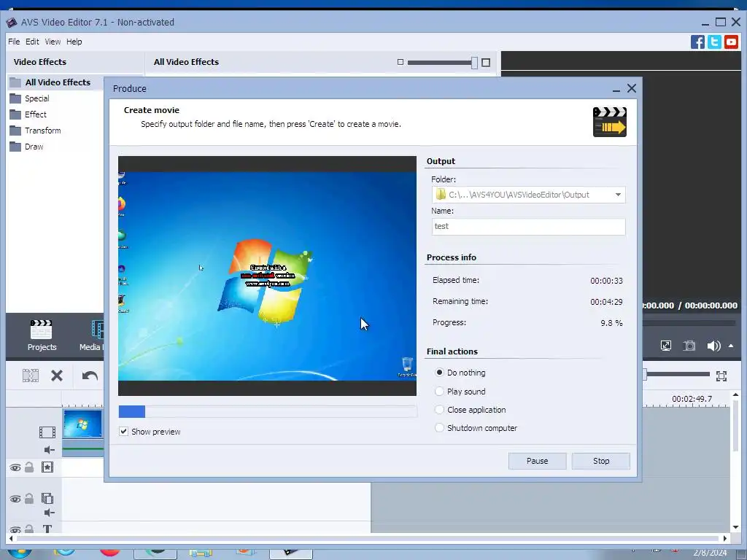This screenshot has width=747, height=560.
Task: Open the Twitter share icon
Action: [714, 42]
